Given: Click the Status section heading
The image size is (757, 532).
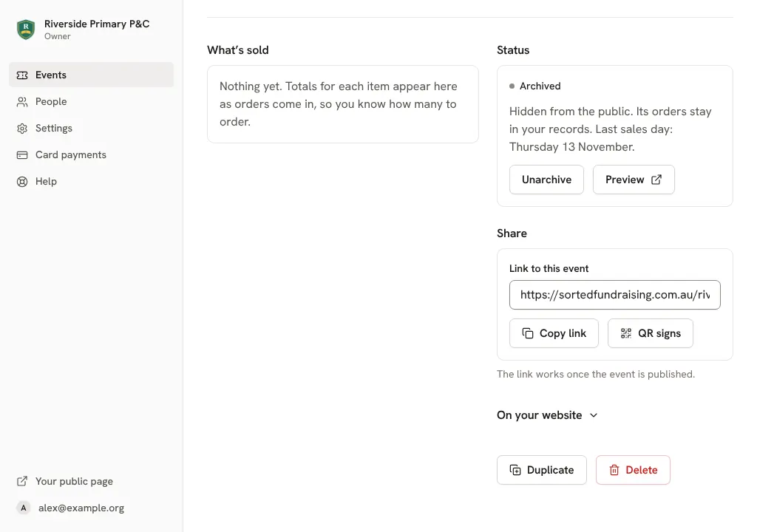Looking at the screenshot, I should 513,50.
